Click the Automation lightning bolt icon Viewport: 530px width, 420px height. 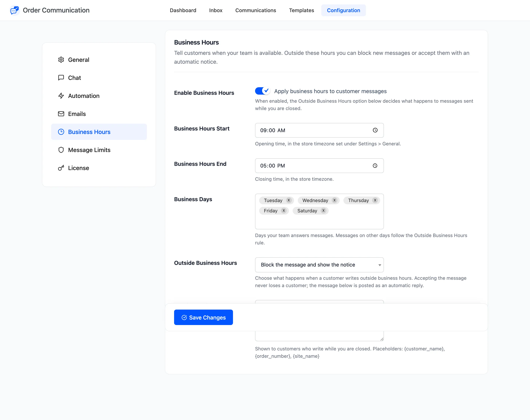pos(61,96)
